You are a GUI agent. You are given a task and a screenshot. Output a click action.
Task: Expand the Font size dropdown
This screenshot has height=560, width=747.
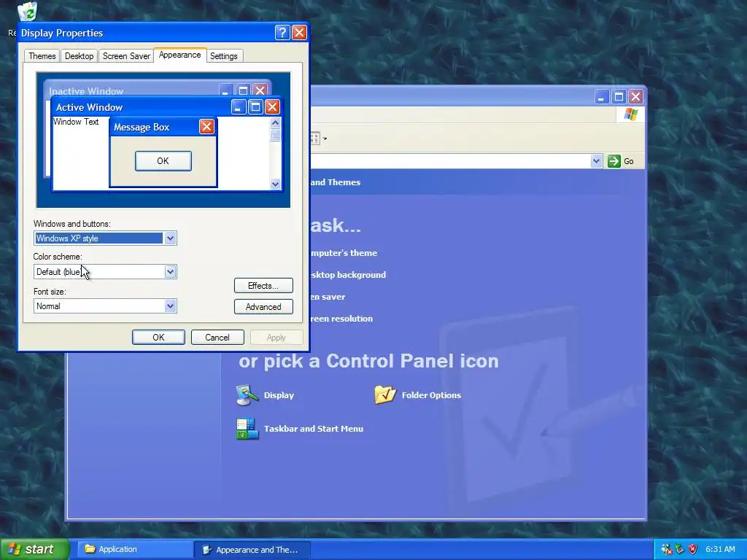[170, 306]
